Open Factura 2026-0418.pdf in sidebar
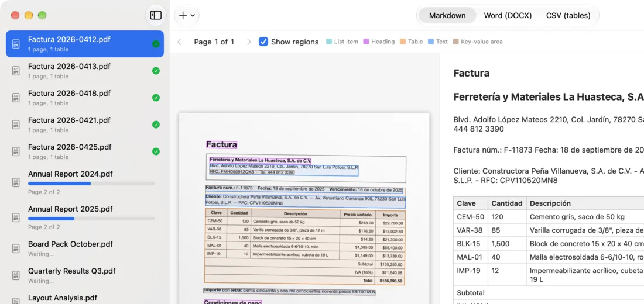The width and height of the screenshot is (644, 304). 85,98
